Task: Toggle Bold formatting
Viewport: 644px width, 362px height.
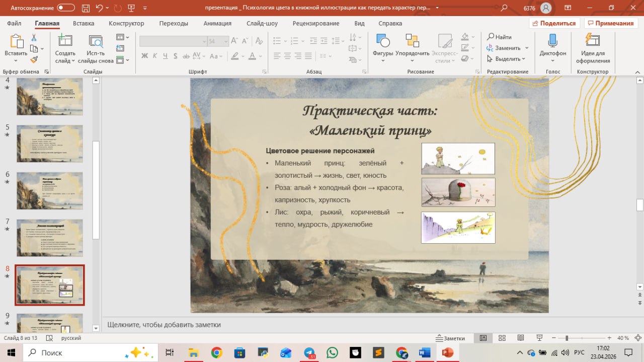Action: click(145, 56)
